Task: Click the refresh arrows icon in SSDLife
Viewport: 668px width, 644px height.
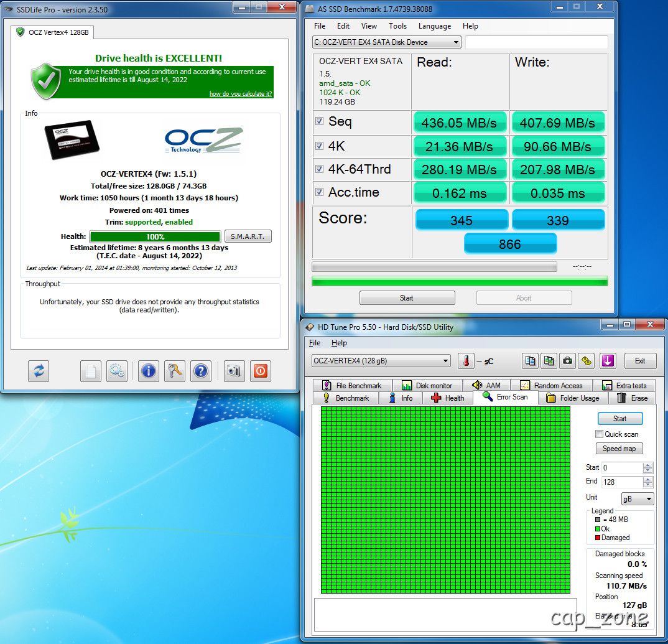Action: (39, 371)
